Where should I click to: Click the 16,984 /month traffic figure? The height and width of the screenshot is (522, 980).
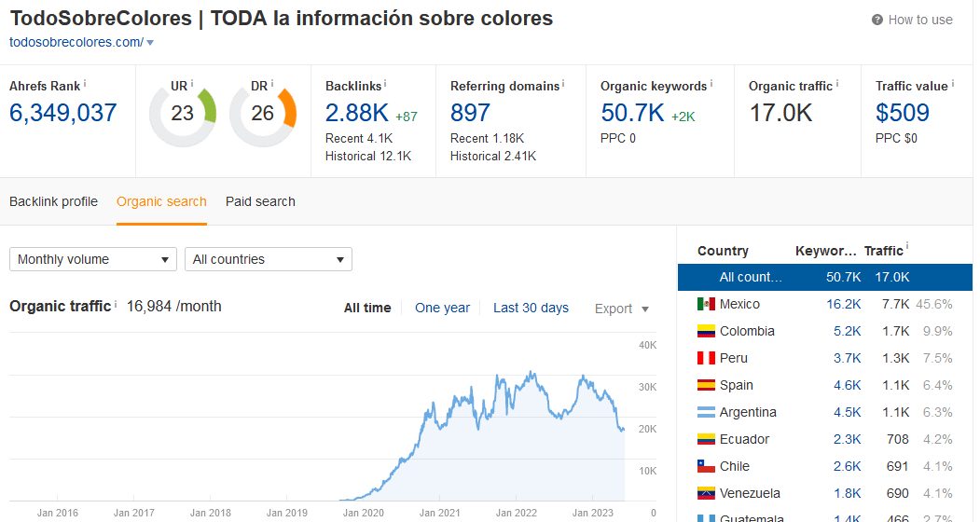pyautogui.click(x=173, y=307)
